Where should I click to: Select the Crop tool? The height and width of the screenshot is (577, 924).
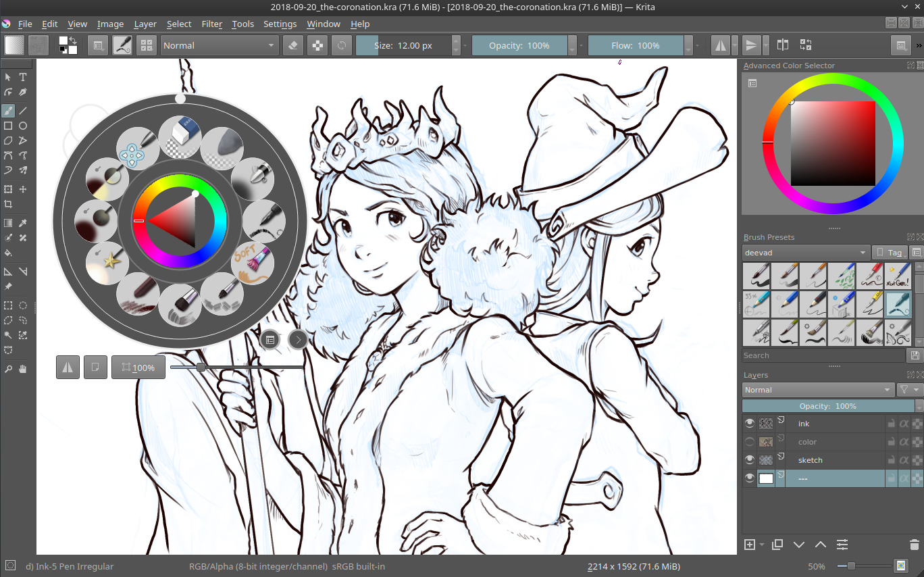coord(8,204)
